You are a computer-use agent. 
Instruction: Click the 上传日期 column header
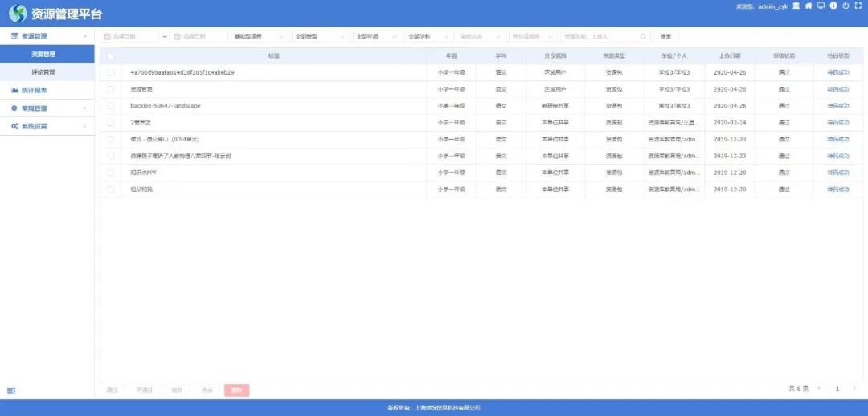(730, 56)
